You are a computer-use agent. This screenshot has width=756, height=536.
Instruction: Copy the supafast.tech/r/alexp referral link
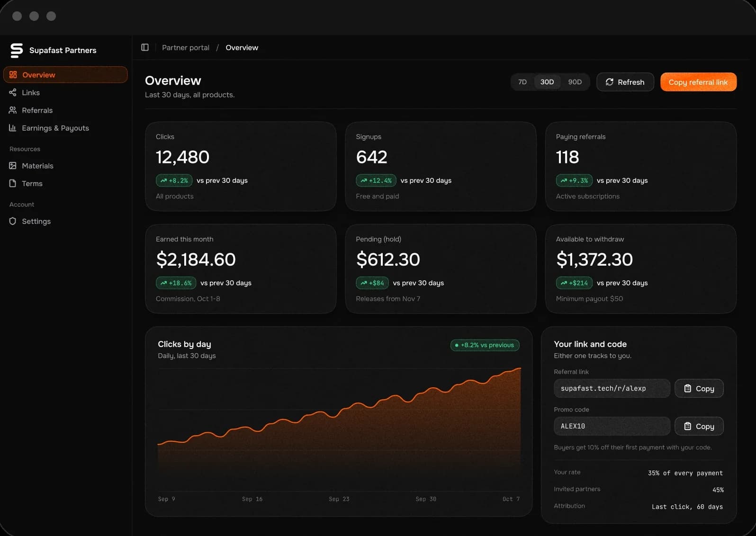pyautogui.click(x=699, y=388)
